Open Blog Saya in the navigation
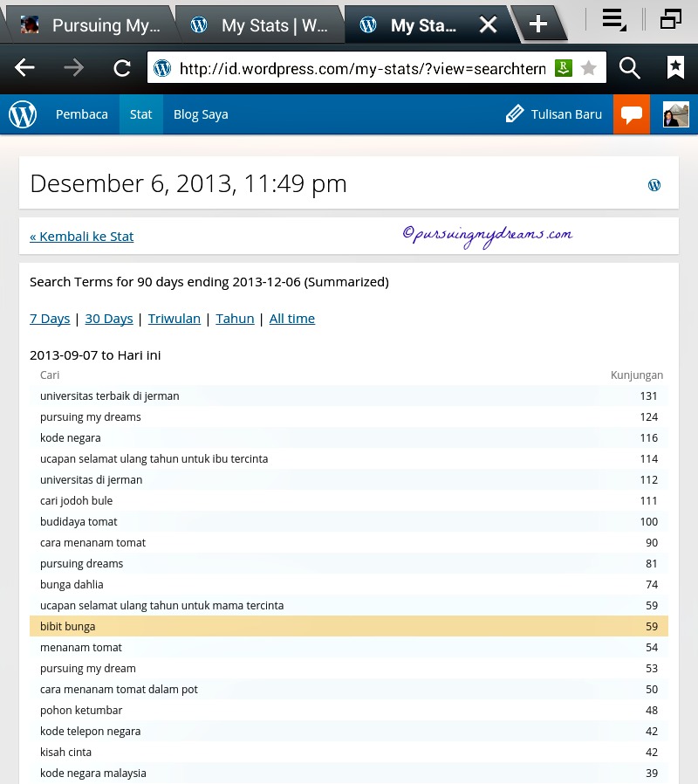Viewport: 698px width, 784px height. (201, 114)
